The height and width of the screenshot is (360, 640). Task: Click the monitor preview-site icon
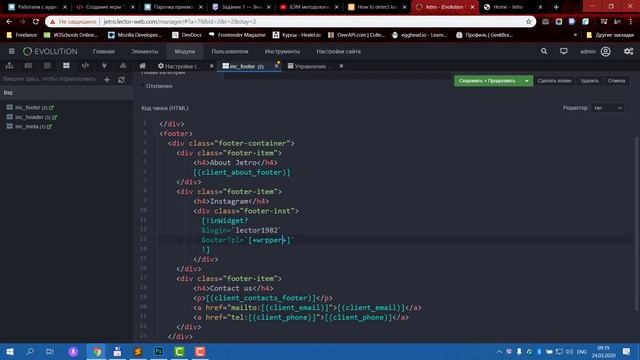pos(564,51)
